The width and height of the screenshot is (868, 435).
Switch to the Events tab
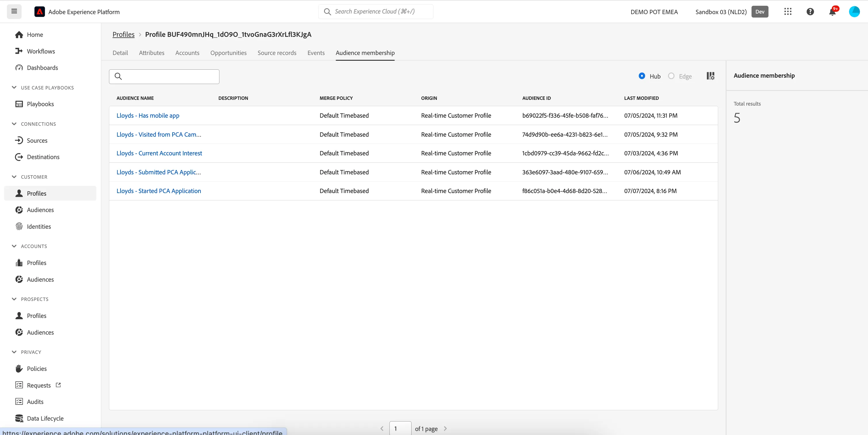point(316,53)
